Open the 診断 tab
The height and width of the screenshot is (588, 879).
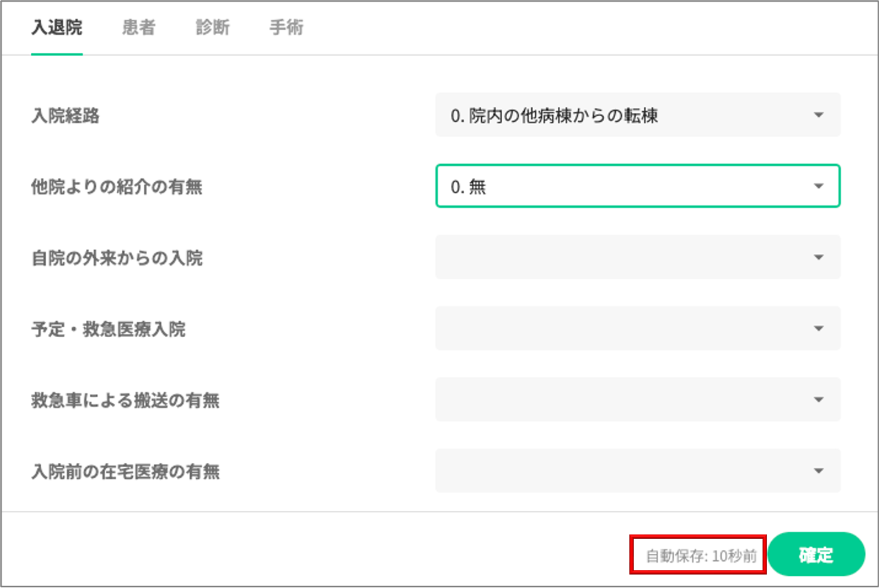click(212, 27)
